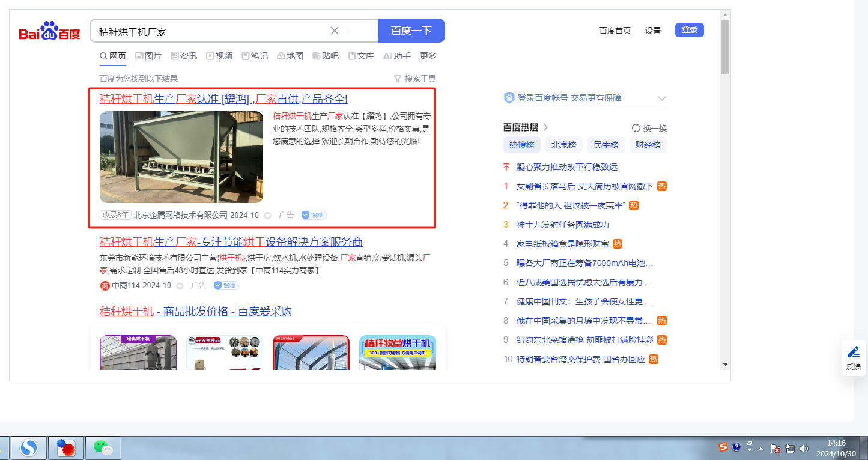Viewport: 868px width, 460px height.
Task: Open Sogou browser from the taskbar
Action: pyautogui.click(x=29, y=448)
